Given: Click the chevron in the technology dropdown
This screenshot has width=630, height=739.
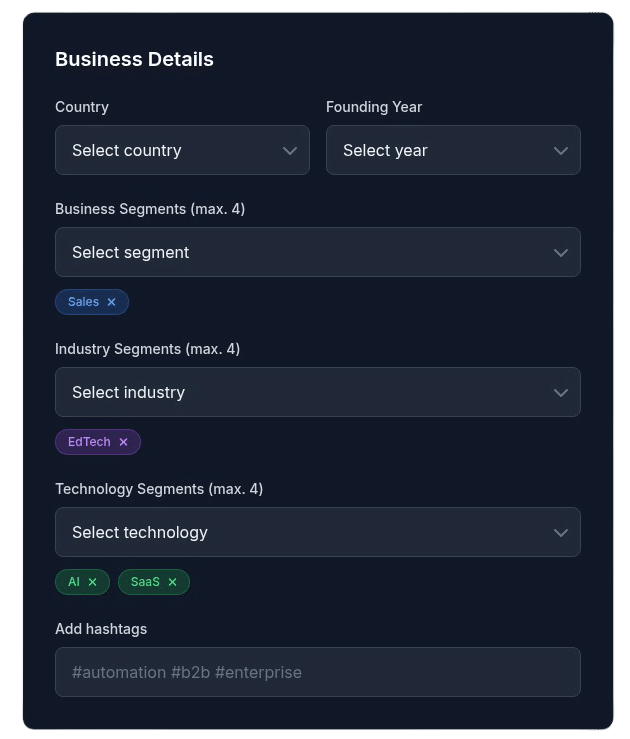Looking at the screenshot, I should pyautogui.click(x=561, y=533).
